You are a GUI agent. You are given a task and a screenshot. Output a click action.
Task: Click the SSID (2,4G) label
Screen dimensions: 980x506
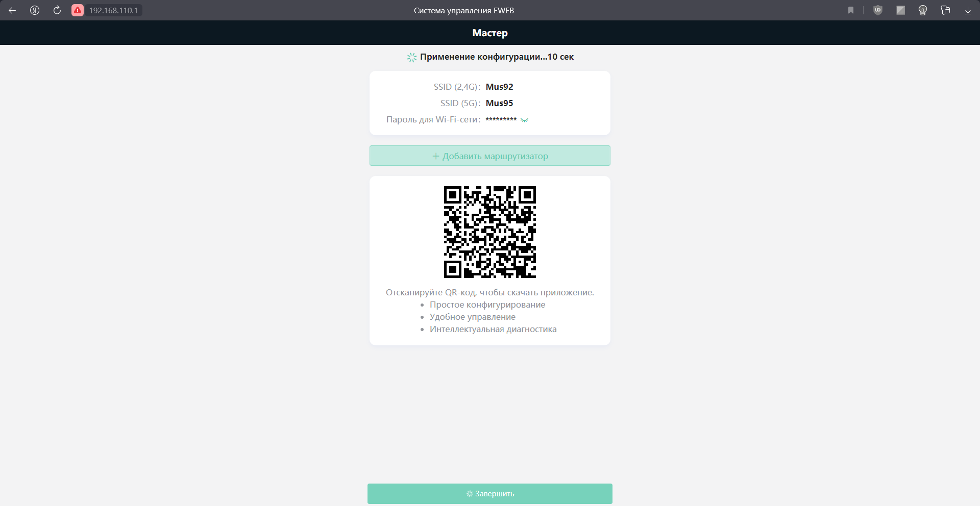(x=457, y=87)
